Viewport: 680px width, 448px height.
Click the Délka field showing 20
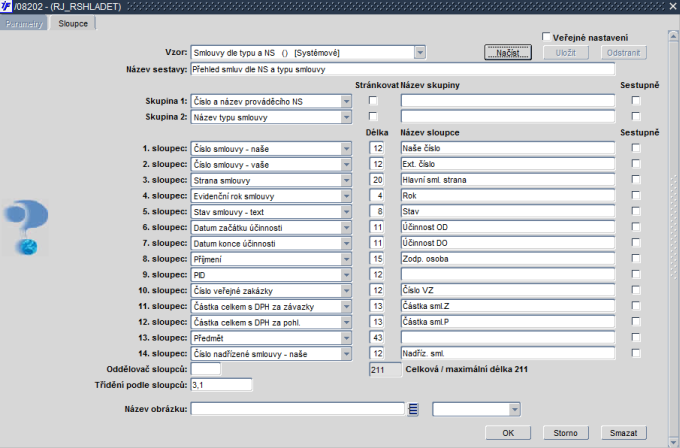coord(376,180)
